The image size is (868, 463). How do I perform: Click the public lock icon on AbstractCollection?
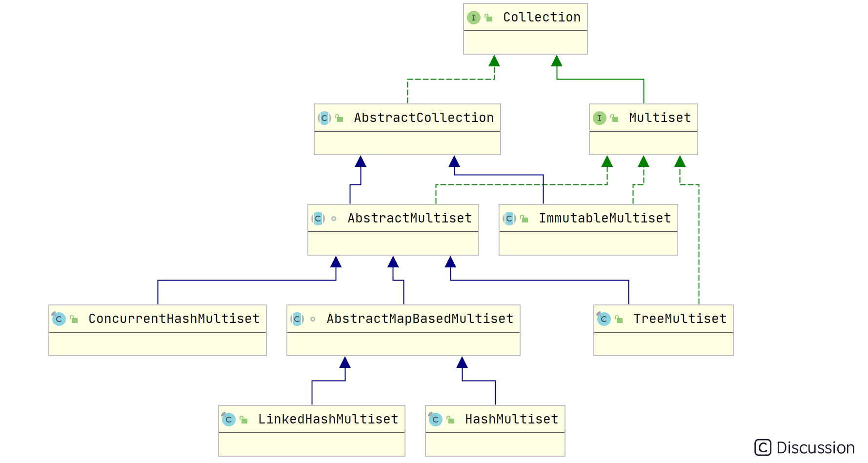(x=340, y=118)
